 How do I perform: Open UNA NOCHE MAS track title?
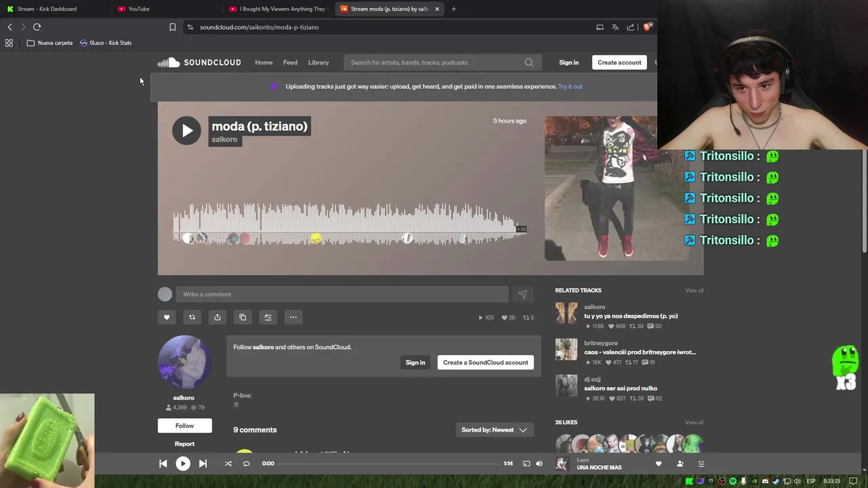599,468
